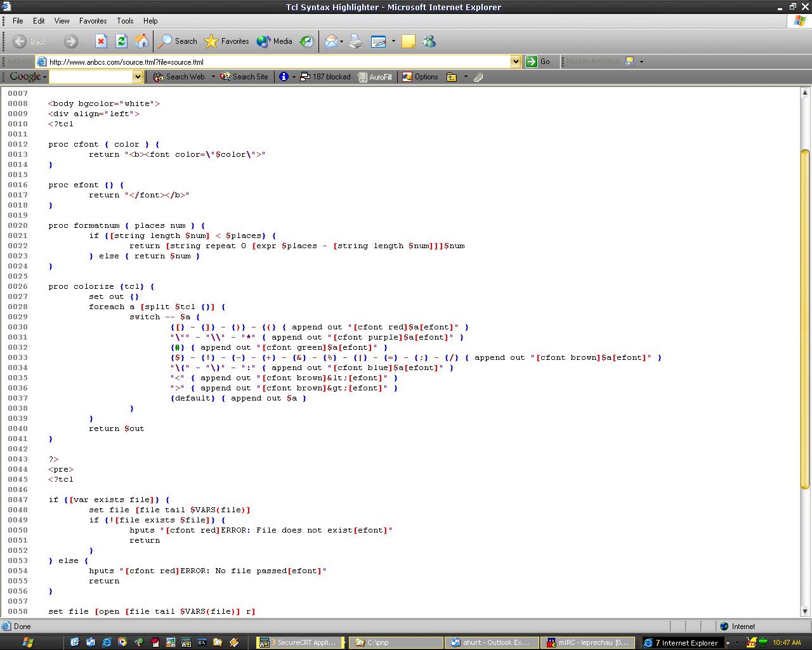Viewport: 812px width, 650px height.
Task: Click the Norton AntiVirus toolbar icon
Action: [629, 62]
